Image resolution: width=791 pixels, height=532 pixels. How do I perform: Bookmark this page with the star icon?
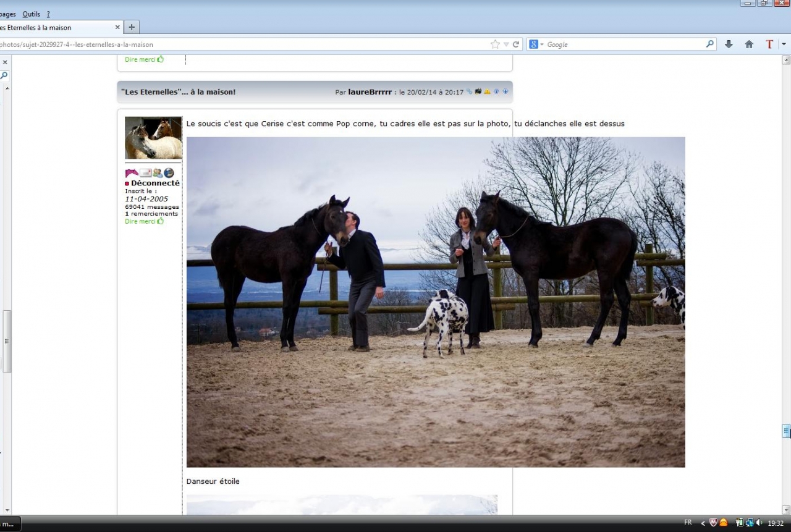click(x=495, y=44)
